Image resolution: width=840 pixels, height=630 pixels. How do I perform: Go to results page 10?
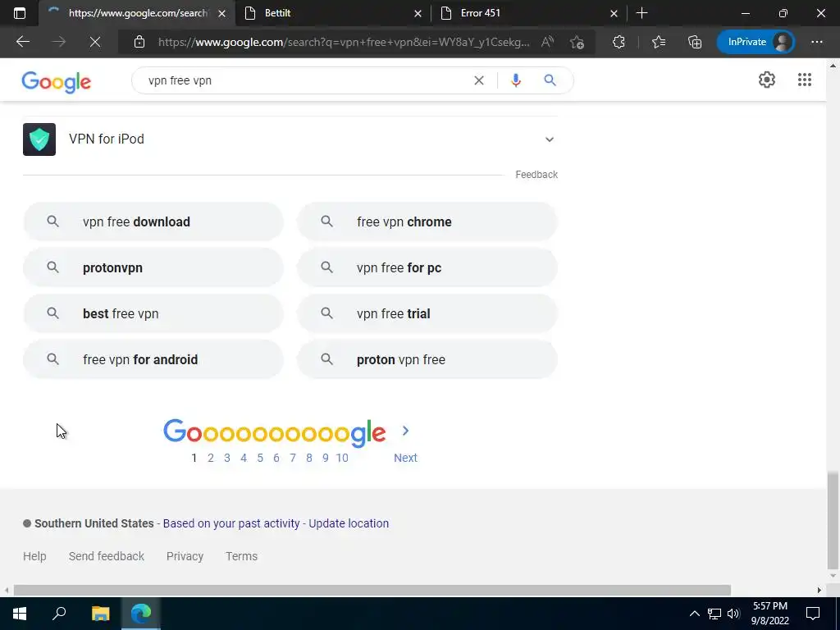click(x=342, y=458)
